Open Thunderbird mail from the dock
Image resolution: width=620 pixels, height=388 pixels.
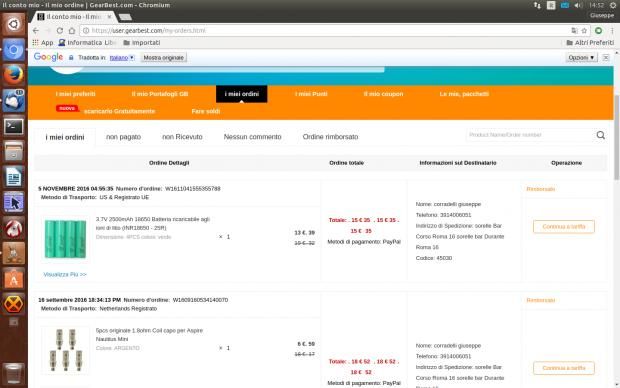13,100
